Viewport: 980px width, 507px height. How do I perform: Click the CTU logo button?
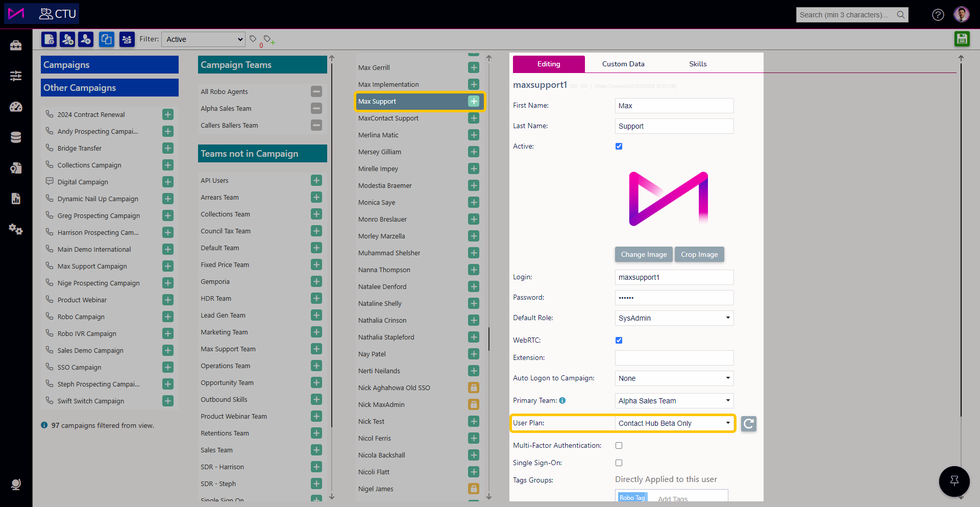[42, 13]
